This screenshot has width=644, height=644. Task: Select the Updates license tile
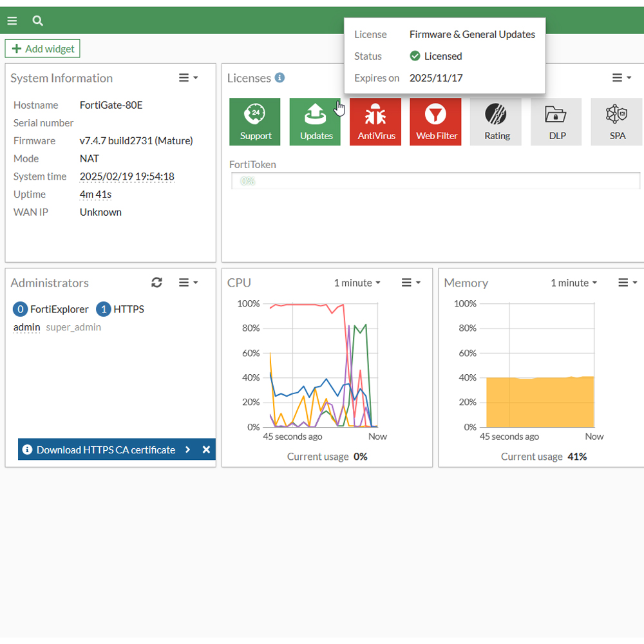(316, 121)
